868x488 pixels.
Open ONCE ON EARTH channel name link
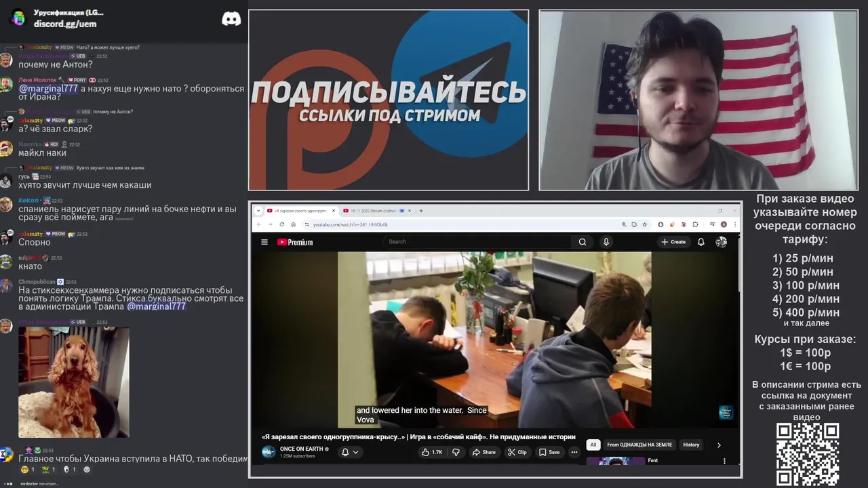pyautogui.click(x=302, y=449)
